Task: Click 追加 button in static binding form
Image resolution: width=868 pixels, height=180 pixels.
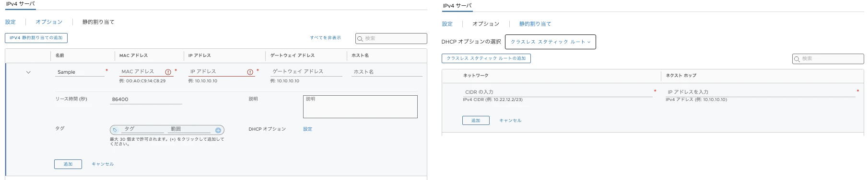Action: tap(68, 164)
